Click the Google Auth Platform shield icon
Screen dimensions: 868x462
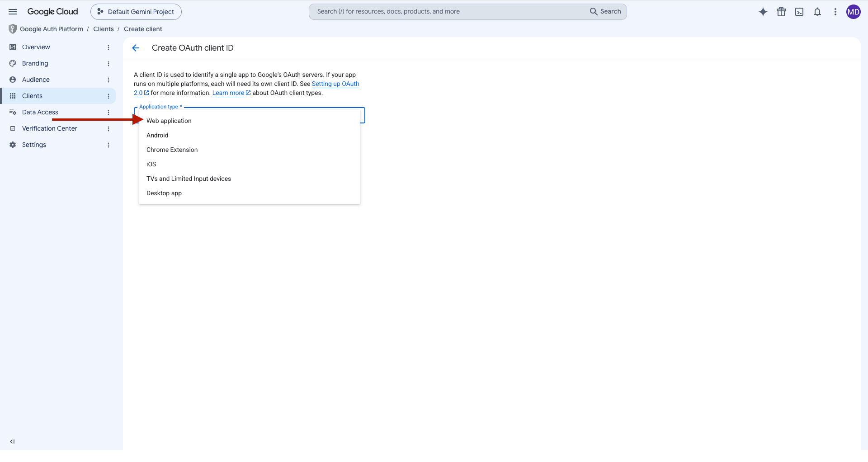[13, 29]
